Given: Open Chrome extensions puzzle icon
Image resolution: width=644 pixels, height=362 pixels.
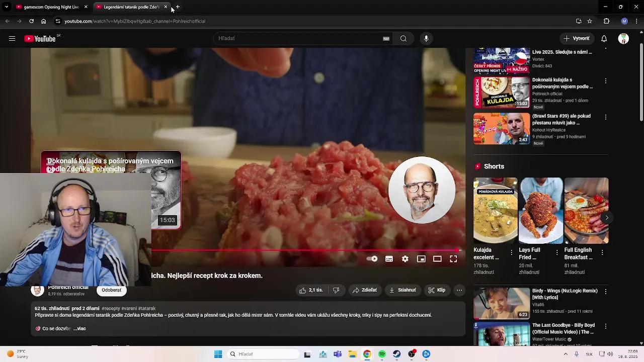Looking at the screenshot, I should (x=606, y=21).
